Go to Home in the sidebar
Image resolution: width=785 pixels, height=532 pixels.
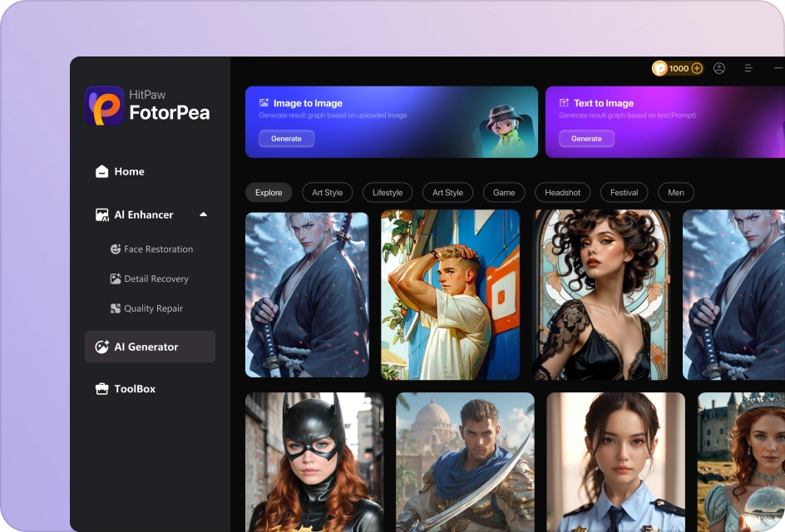(x=129, y=171)
